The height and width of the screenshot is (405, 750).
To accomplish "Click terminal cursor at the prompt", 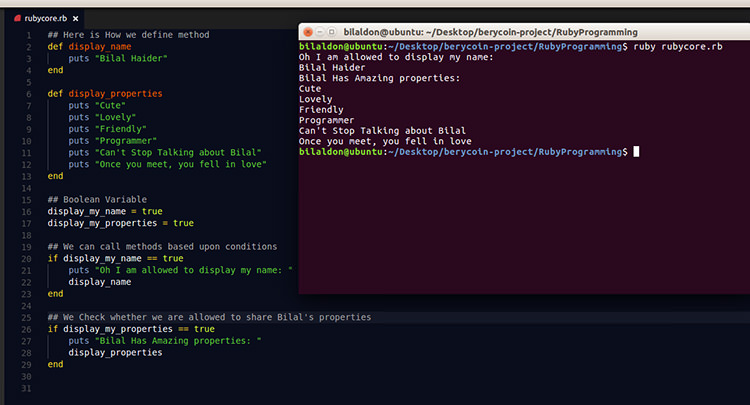I will (636, 152).
